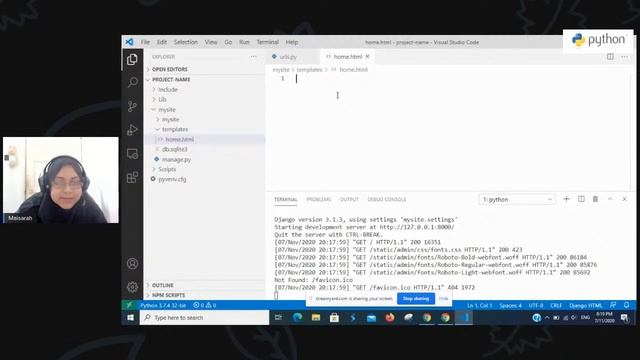
Task: Open the Edit menu
Action: (x=162, y=42)
